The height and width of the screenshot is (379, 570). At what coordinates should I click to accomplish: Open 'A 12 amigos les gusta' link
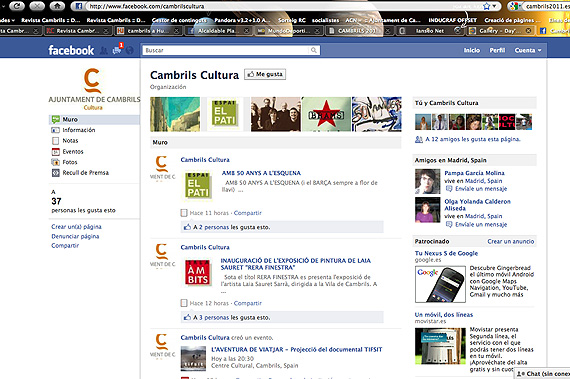(473, 139)
